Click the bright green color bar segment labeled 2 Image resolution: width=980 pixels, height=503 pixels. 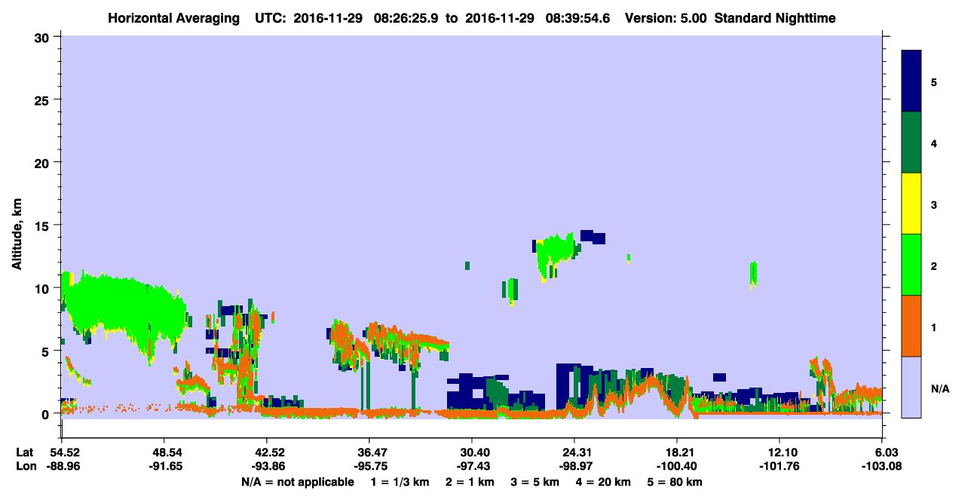[x=911, y=265]
